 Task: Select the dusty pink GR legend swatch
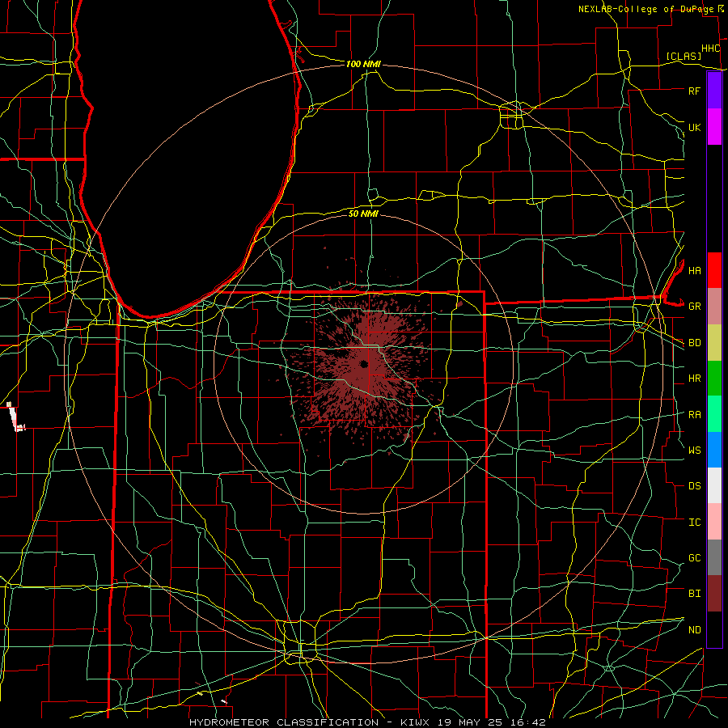pos(714,307)
